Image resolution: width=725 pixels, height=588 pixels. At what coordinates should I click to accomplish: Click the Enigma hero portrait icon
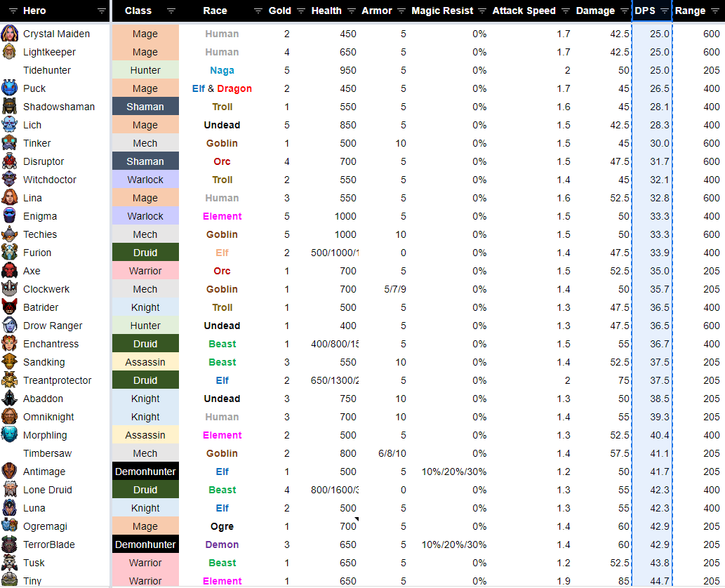(9, 216)
